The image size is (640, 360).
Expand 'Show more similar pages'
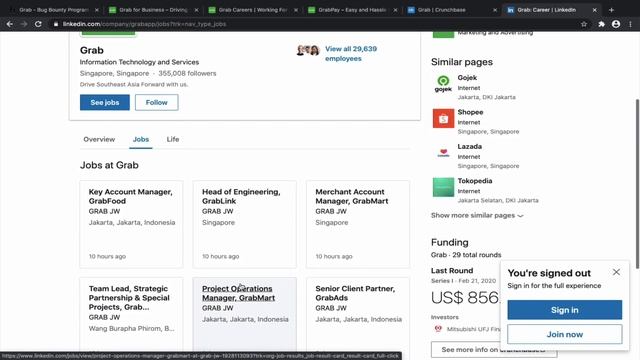click(x=477, y=215)
